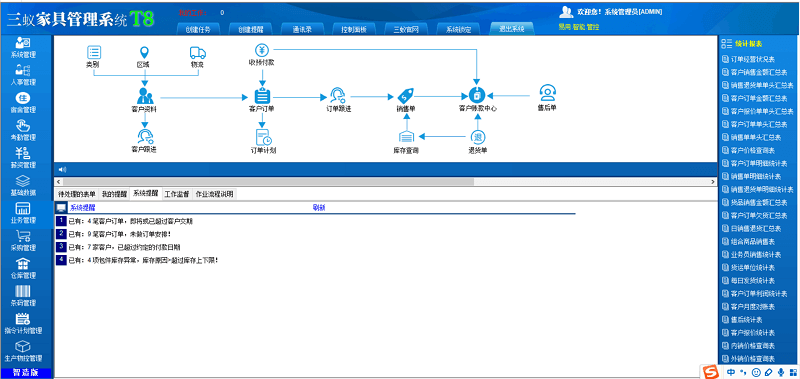800x379 pixels.
Task: Open the 销售单明细统计表 report
Action: click(x=751, y=176)
